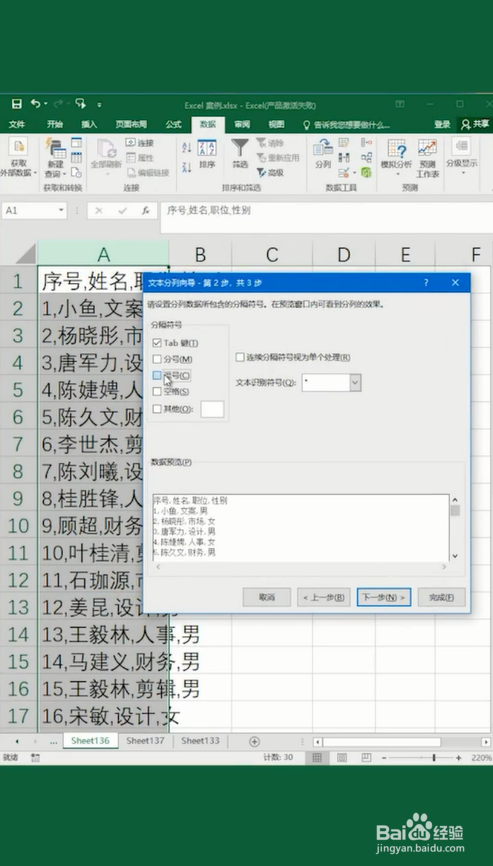493x866 pixels.
Task: Select the Sheet133 worksheet tab
Action: click(200, 741)
